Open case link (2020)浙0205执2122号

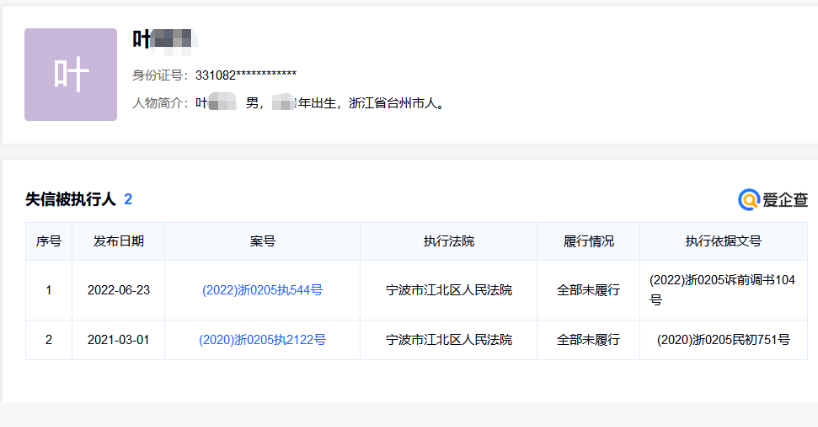point(262,340)
